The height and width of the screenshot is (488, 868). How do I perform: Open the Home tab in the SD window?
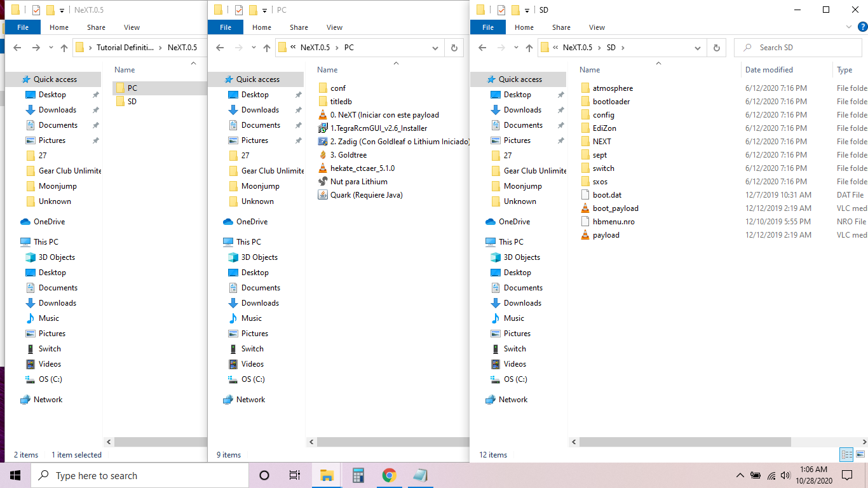[524, 27]
